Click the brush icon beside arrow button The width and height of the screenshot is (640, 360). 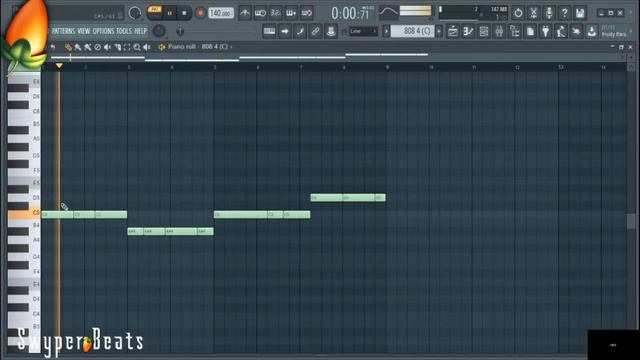(300, 31)
